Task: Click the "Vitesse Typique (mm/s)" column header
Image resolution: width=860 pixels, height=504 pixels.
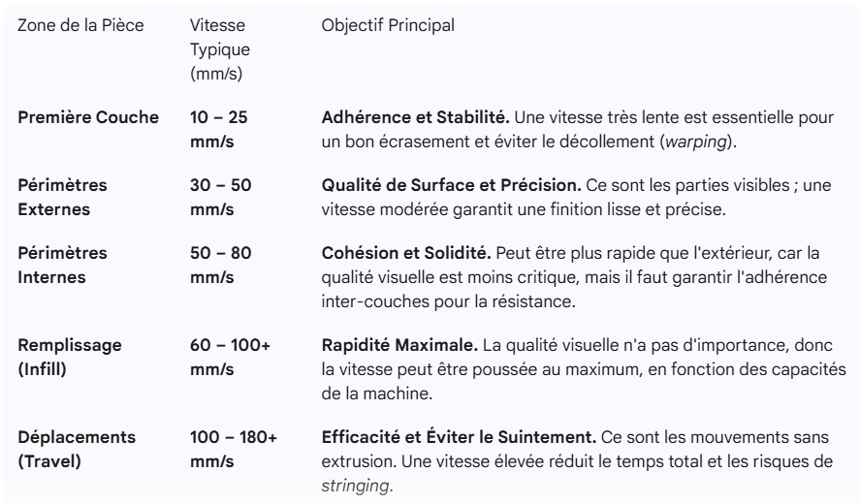Action: pos(217,47)
